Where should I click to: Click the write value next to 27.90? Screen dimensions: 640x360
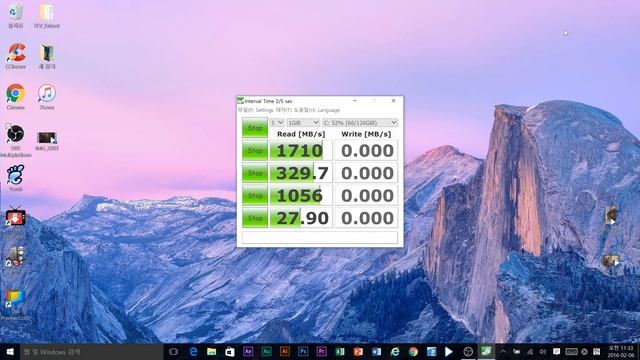click(x=366, y=218)
